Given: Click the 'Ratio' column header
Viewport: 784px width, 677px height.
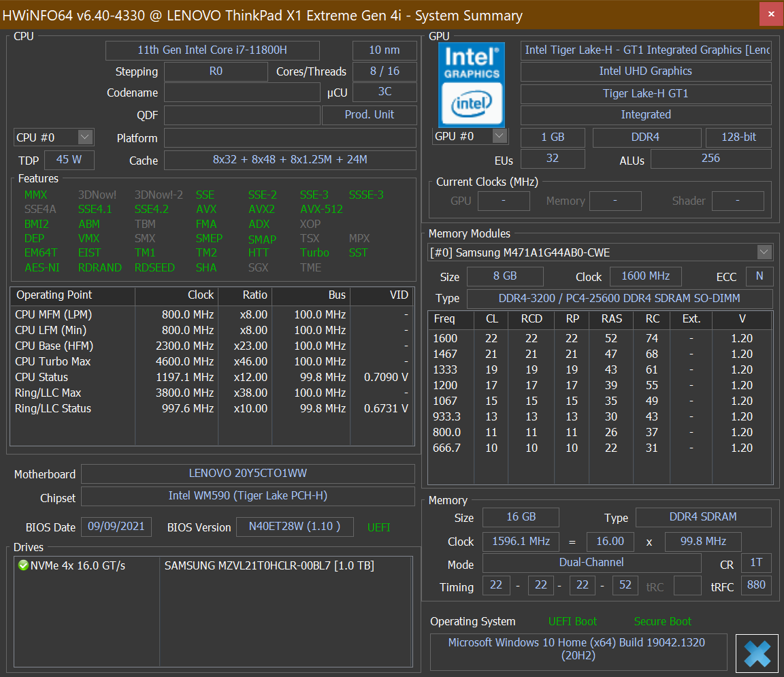Looking at the screenshot, I should pyautogui.click(x=245, y=295).
